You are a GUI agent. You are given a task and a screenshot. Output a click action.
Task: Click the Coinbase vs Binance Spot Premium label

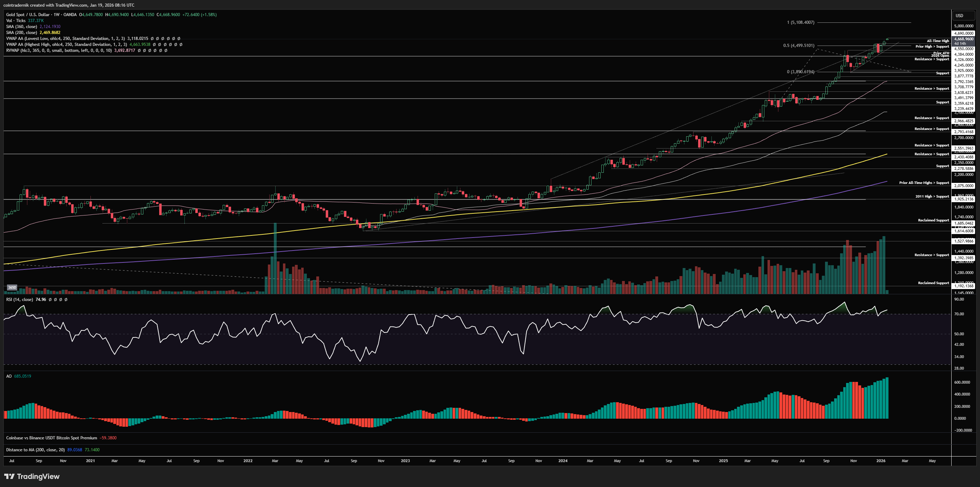click(51, 438)
